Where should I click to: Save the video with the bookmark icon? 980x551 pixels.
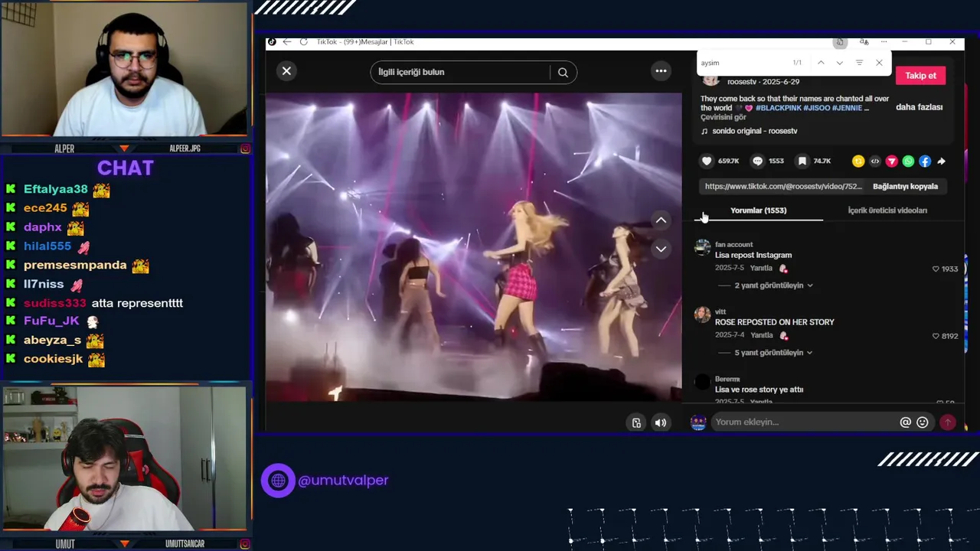802,161
